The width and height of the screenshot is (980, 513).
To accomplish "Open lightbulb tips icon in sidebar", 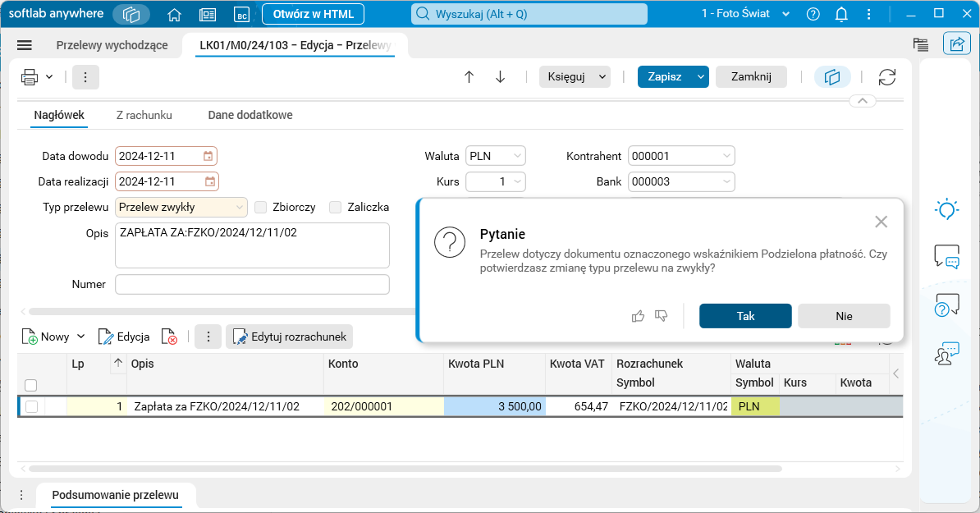I will coord(946,208).
